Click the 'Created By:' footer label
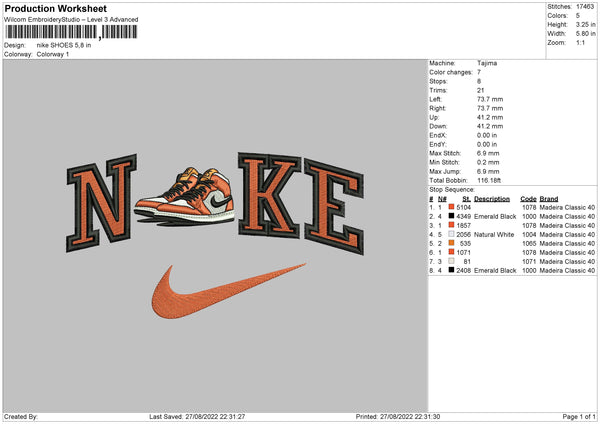Image resolution: width=600 pixels, height=424 pixels. (21, 416)
